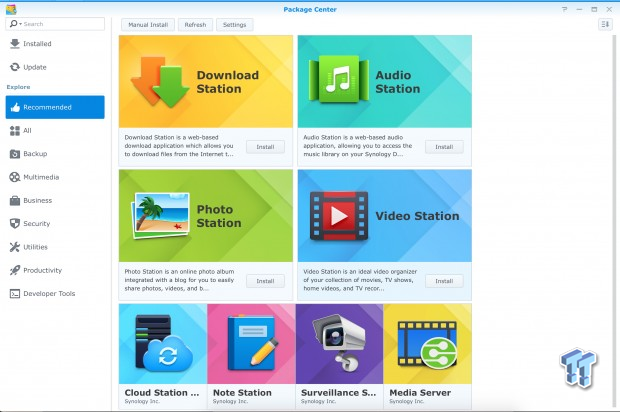The height and width of the screenshot is (412, 620).
Task: Click the Security shield icon
Action: click(x=15, y=224)
